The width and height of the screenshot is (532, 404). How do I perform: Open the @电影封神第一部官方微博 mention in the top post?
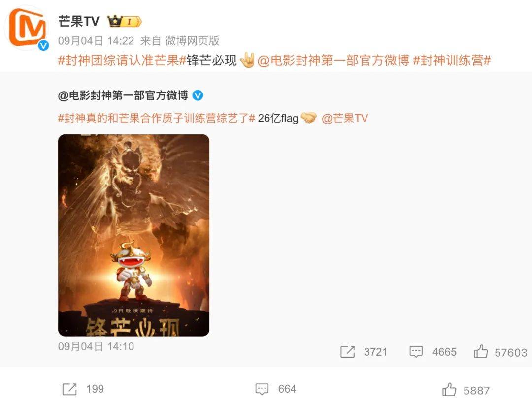tap(333, 61)
